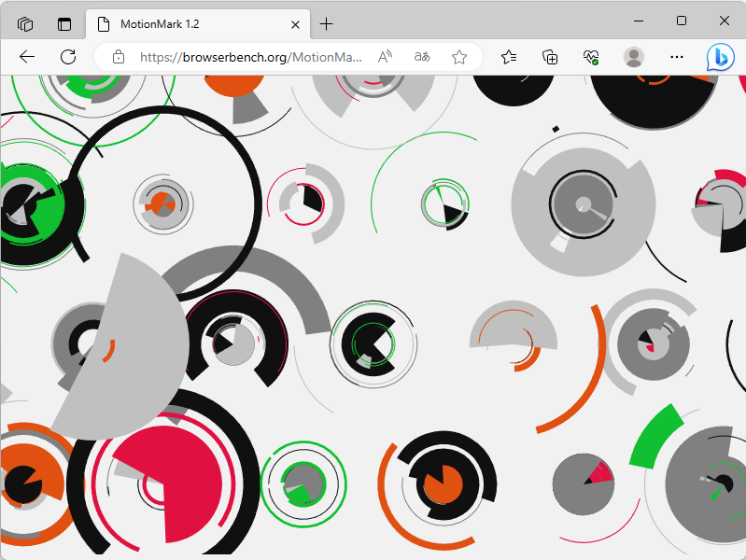
Task: Open Settings and more menu
Action: click(677, 57)
